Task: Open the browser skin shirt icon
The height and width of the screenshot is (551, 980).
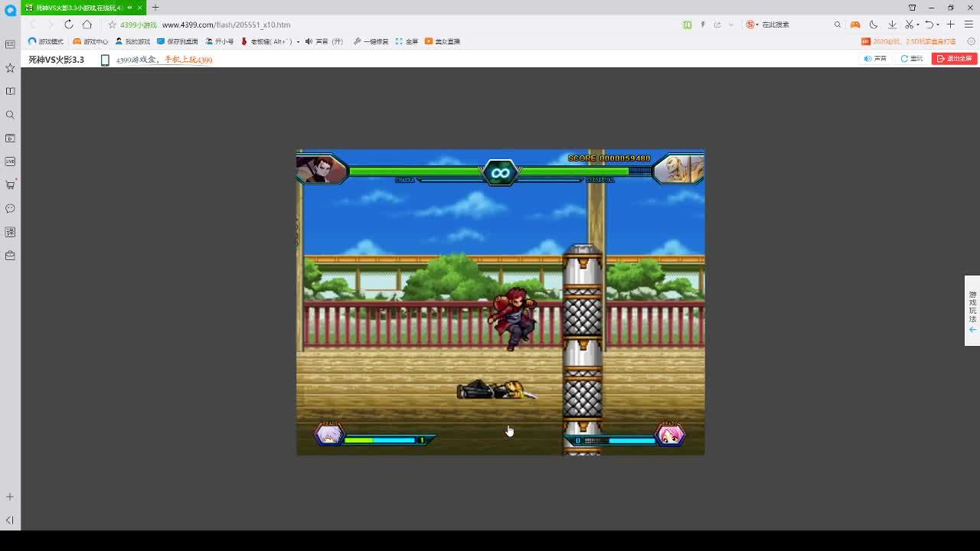Action: pos(912,8)
